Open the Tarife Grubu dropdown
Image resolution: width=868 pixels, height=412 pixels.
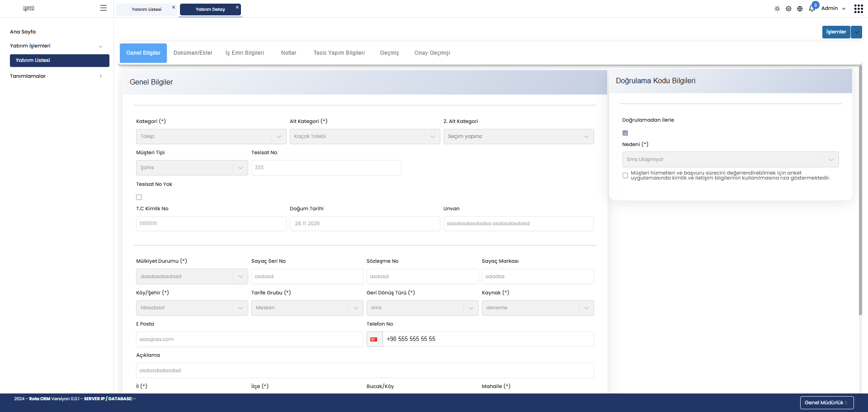(x=307, y=308)
